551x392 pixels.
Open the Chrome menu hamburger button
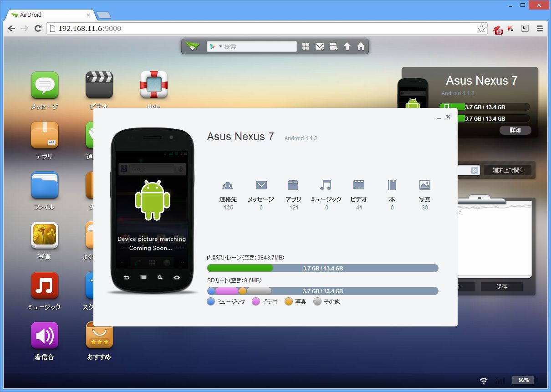tap(540, 28)
